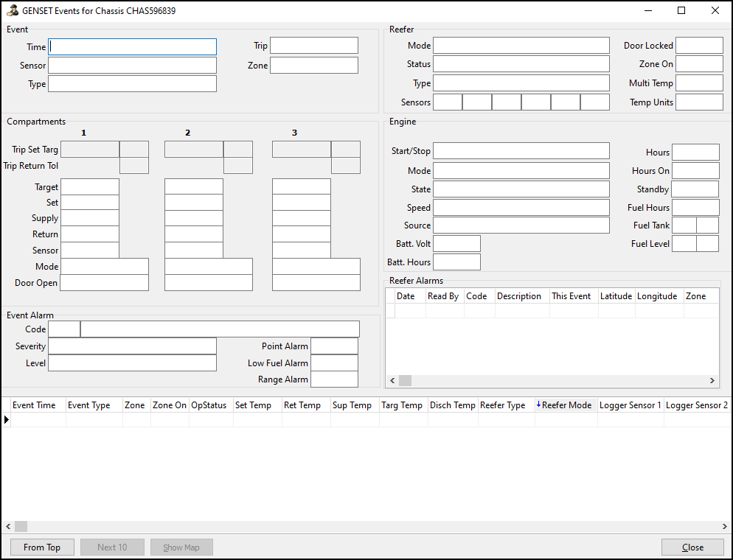Click the From Top button
733x560 pixels.
coord(41,547)
